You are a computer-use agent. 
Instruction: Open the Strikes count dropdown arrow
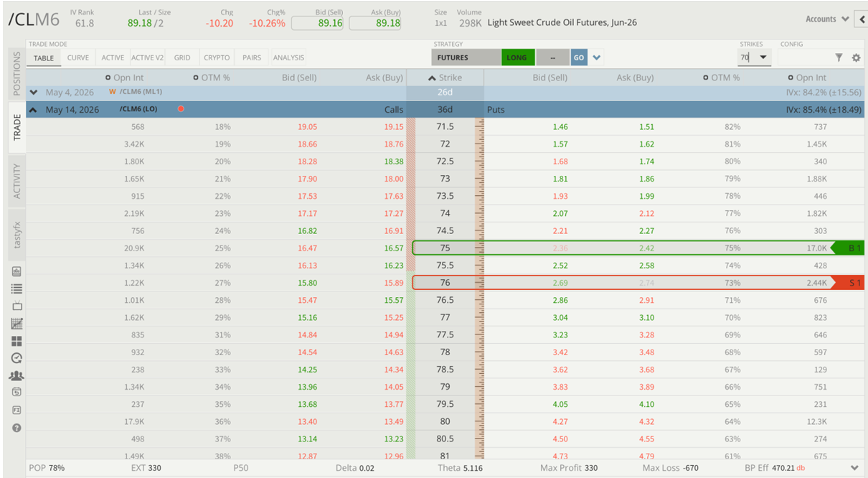pos(763,57)
